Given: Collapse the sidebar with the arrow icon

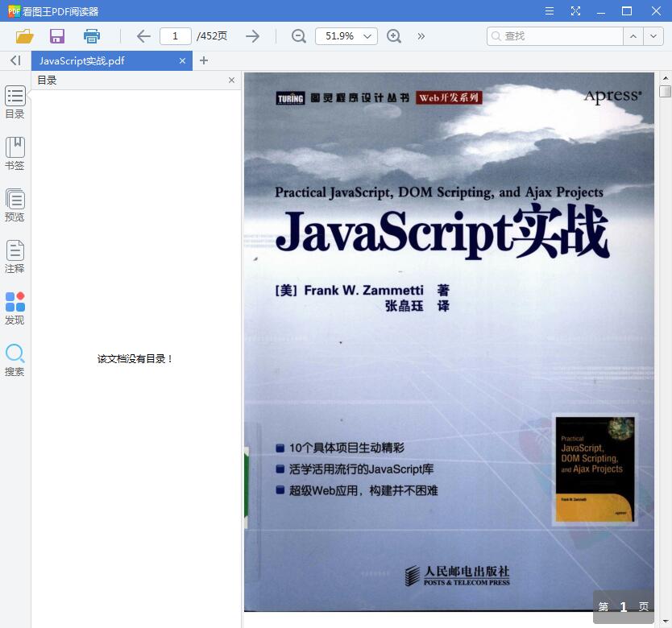Looking at the screenshot, I should [15, 60].
